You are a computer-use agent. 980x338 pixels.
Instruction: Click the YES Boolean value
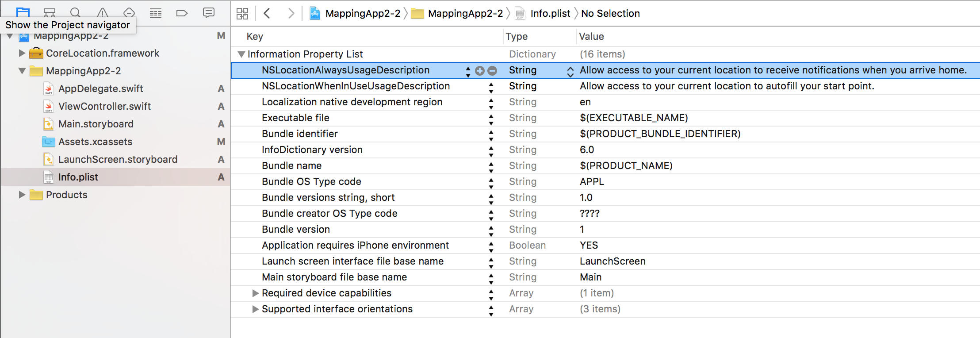pyautogui.click(x=589, y=245)
